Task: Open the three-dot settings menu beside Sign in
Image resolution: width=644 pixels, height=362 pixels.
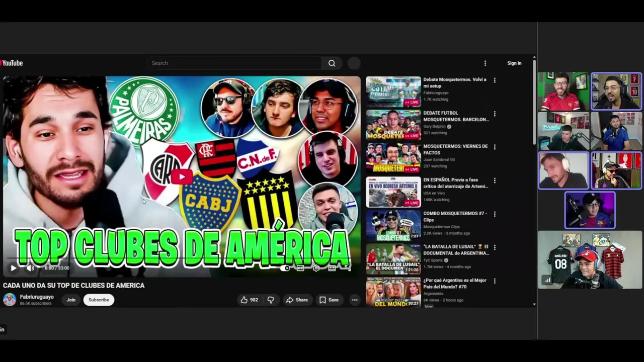Action: pos(485,63)
